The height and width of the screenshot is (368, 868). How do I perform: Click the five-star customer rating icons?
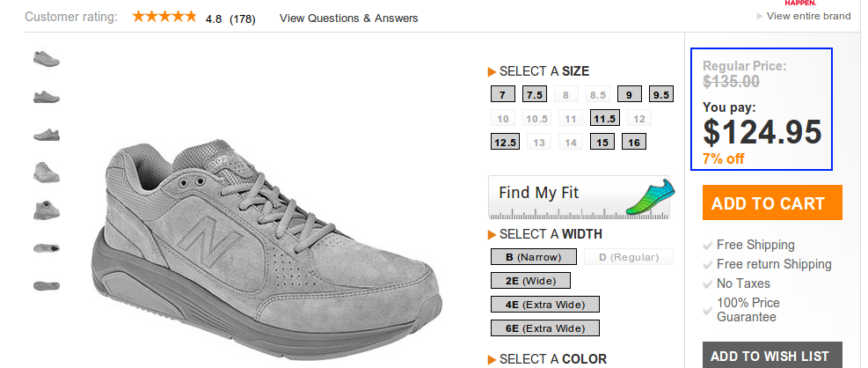click(164, 17)
